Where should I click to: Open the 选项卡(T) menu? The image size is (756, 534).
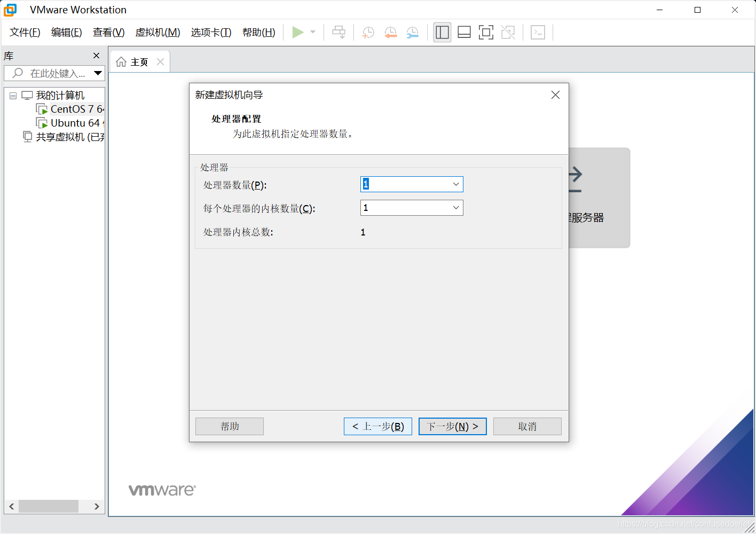tap(211, 33)
